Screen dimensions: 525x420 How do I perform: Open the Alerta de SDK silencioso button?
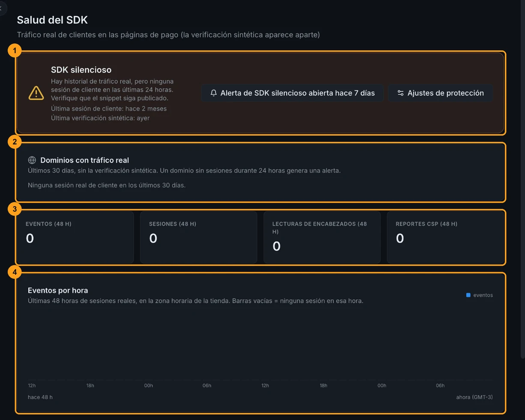(x=292, y=93)
